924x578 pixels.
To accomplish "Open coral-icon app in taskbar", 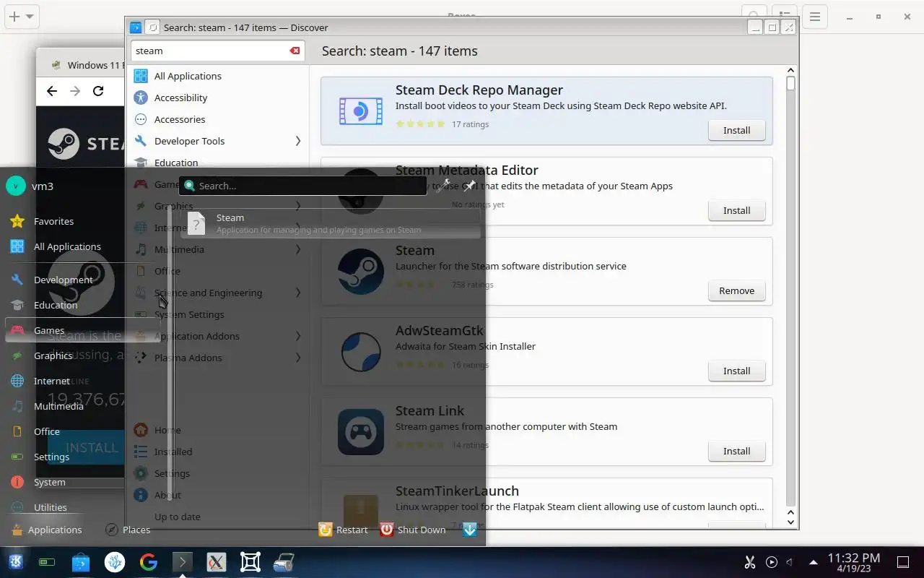I will [x=115, y=562].
